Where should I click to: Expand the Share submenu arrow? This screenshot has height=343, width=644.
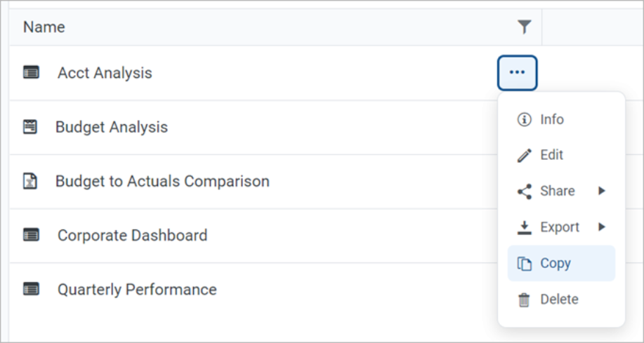coord(602,191)
